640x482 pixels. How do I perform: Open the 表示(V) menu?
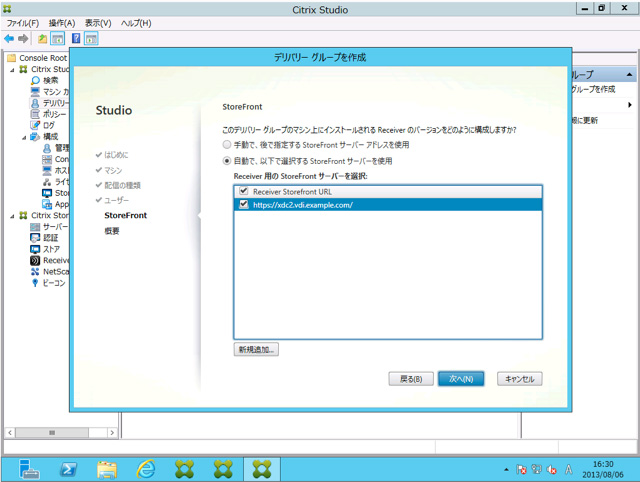98,23
